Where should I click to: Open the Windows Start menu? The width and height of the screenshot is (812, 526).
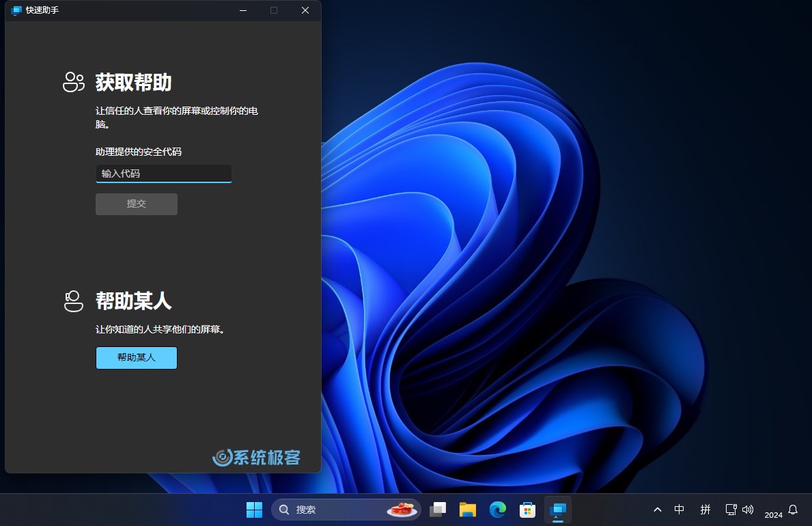pyautogui.click(x=254, y=510)
